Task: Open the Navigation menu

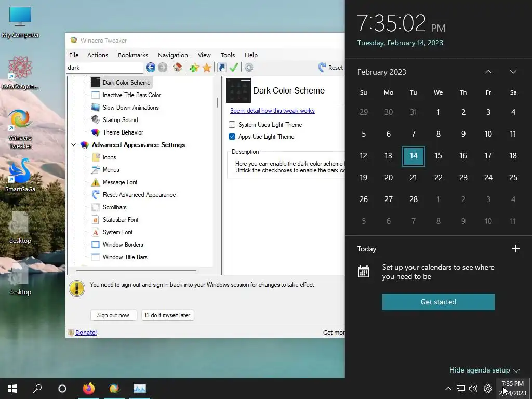Action: pos(172,55)
